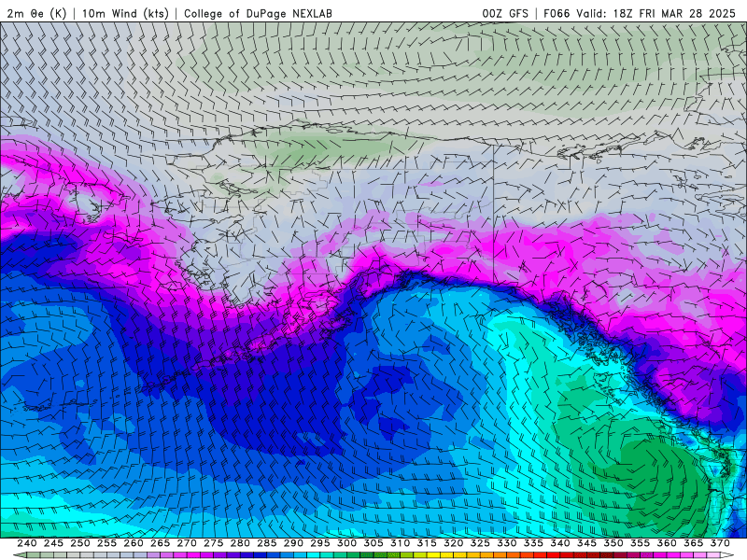Click the '2m θe (K)' title label

pos(36,13)
